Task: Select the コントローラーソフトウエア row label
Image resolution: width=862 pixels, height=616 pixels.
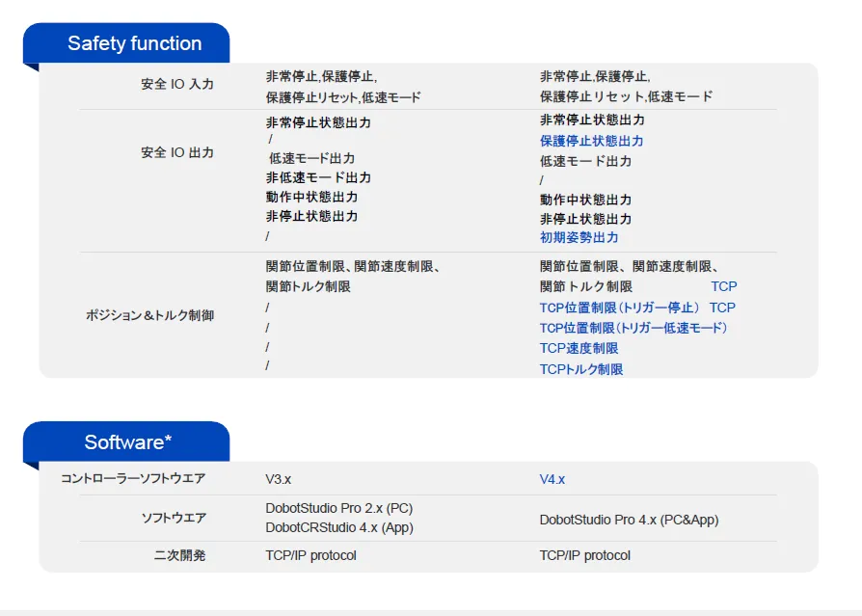Action: (133, 478)
